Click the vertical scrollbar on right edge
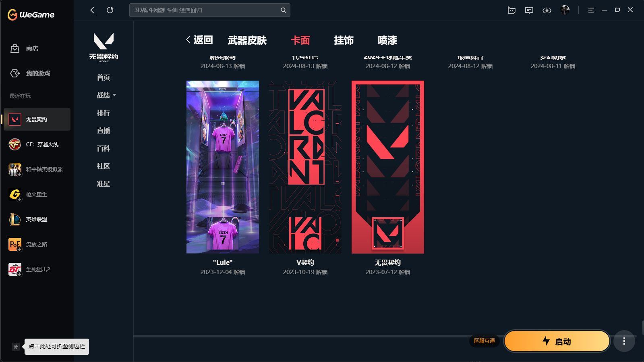 (642, 327)
